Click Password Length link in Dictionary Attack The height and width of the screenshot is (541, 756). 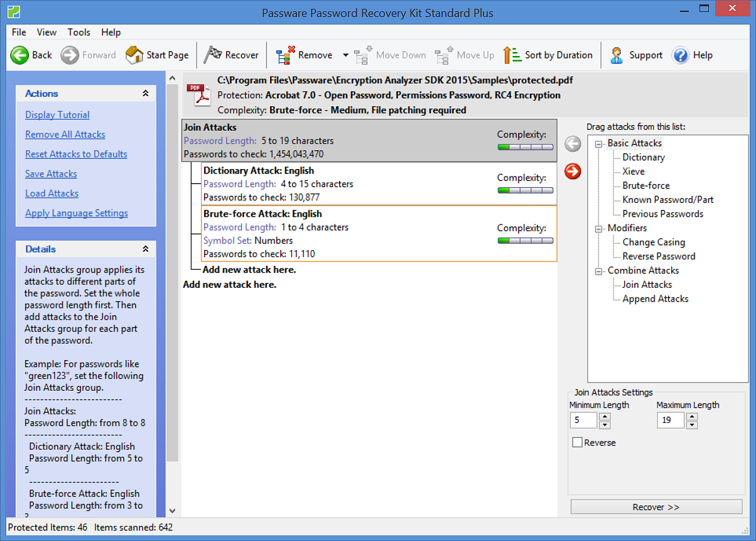point(239,184)
